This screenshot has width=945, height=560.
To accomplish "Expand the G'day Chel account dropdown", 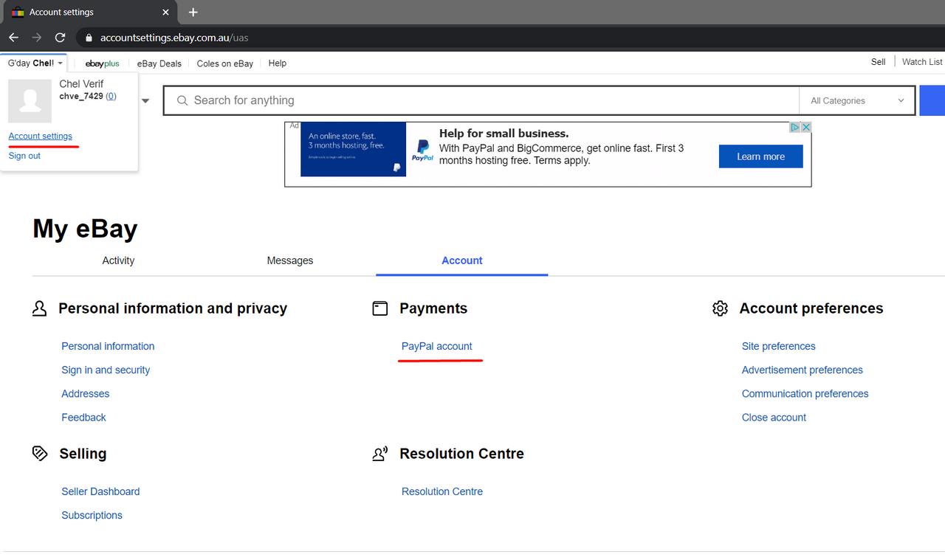I will click(x=35, y=63).
